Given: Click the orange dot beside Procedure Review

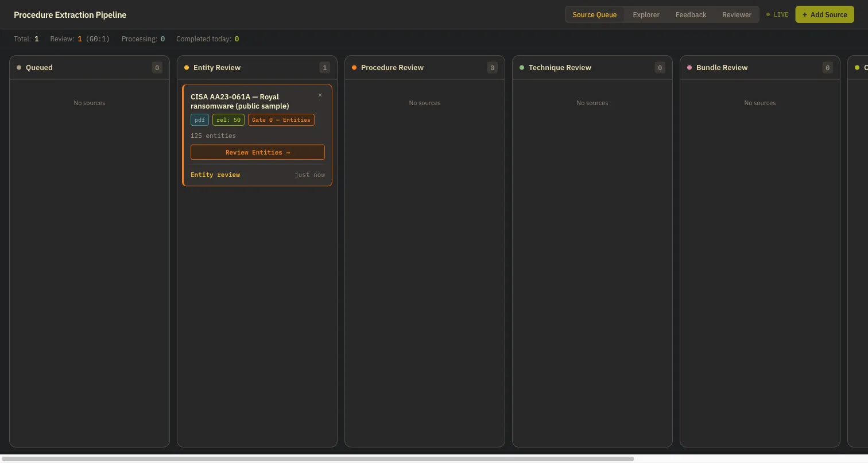Looking at the screenshot, I should tap(354, 68).
